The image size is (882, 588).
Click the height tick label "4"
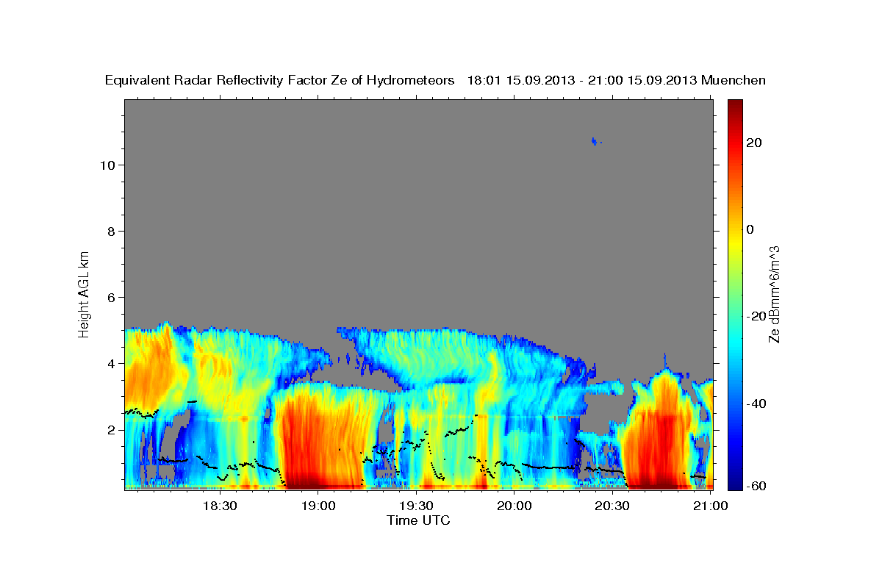tap(112, 363)
